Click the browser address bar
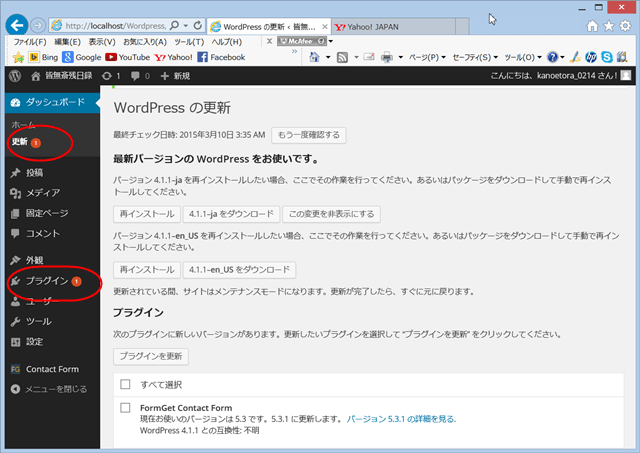640x453 pixels. 110,23
